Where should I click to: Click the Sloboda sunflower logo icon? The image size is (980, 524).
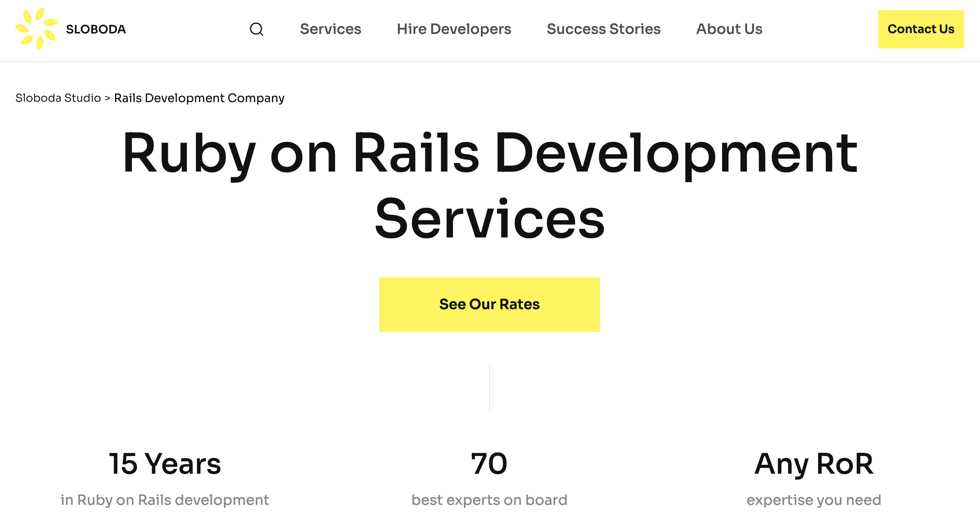(36, 29)
